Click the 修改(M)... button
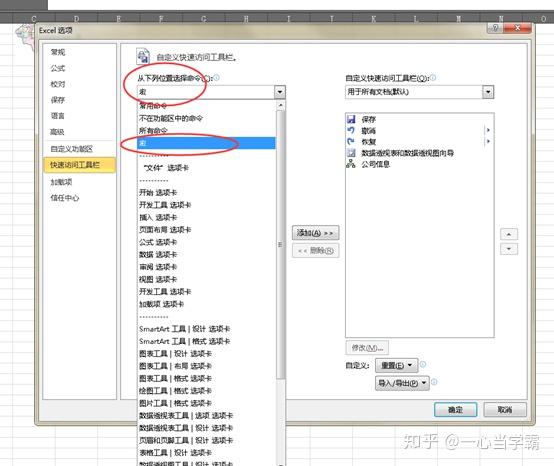 click(367, 348)
